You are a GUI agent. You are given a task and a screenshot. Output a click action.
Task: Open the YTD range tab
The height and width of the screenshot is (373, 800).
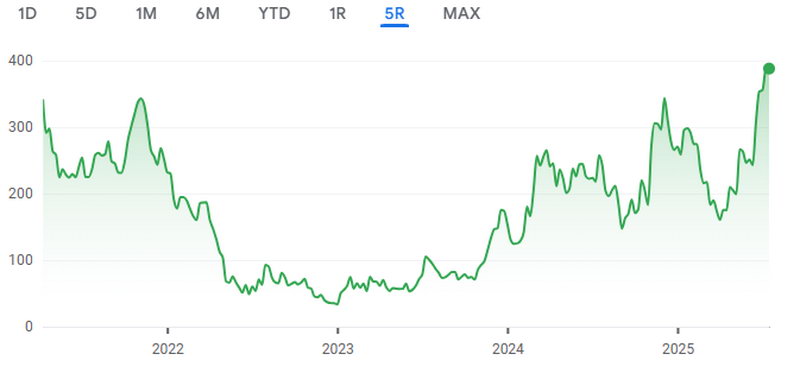pos(274,14)
